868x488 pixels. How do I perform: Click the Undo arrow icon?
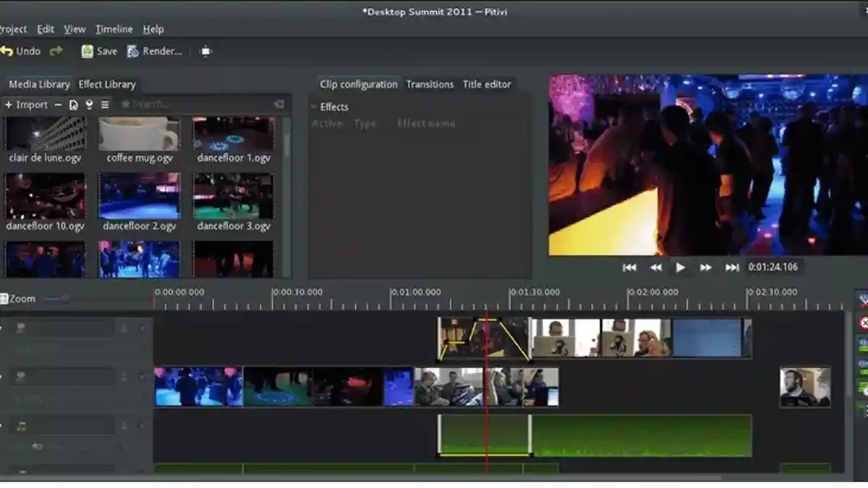[x=7, y=51]
